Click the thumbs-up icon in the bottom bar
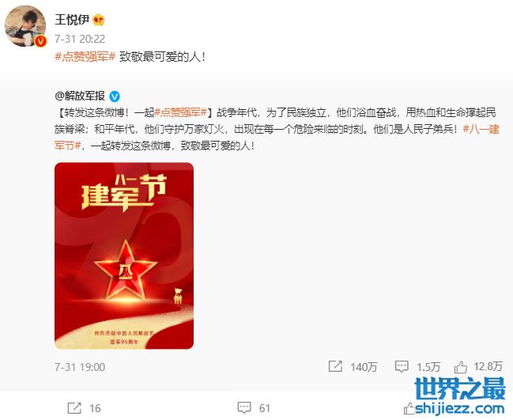 [409, 408]
